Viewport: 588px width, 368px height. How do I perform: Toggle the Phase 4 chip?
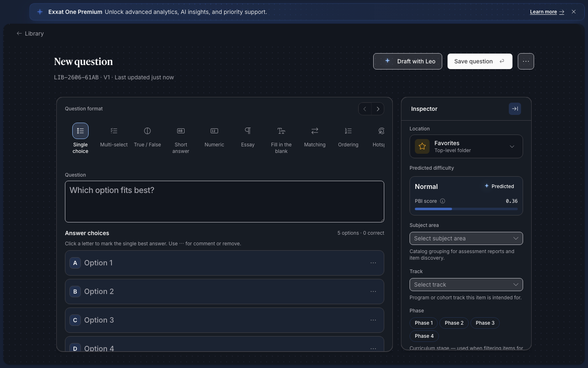point(424,336)
